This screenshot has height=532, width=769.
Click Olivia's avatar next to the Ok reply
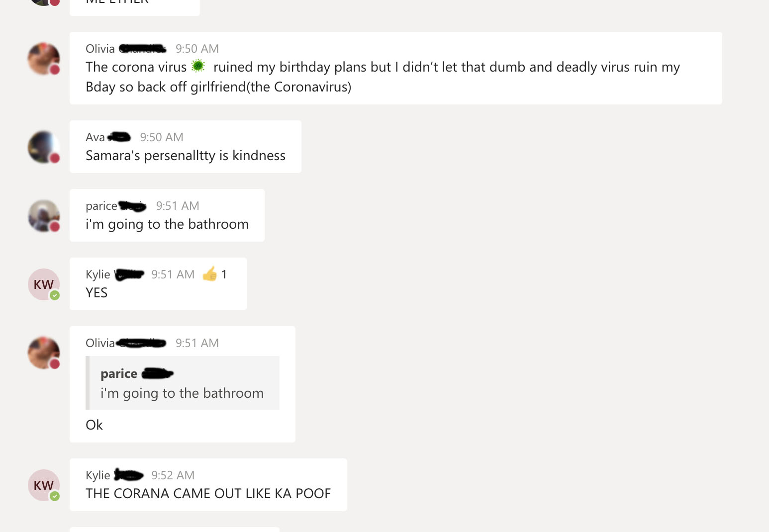tap(44, 353)
